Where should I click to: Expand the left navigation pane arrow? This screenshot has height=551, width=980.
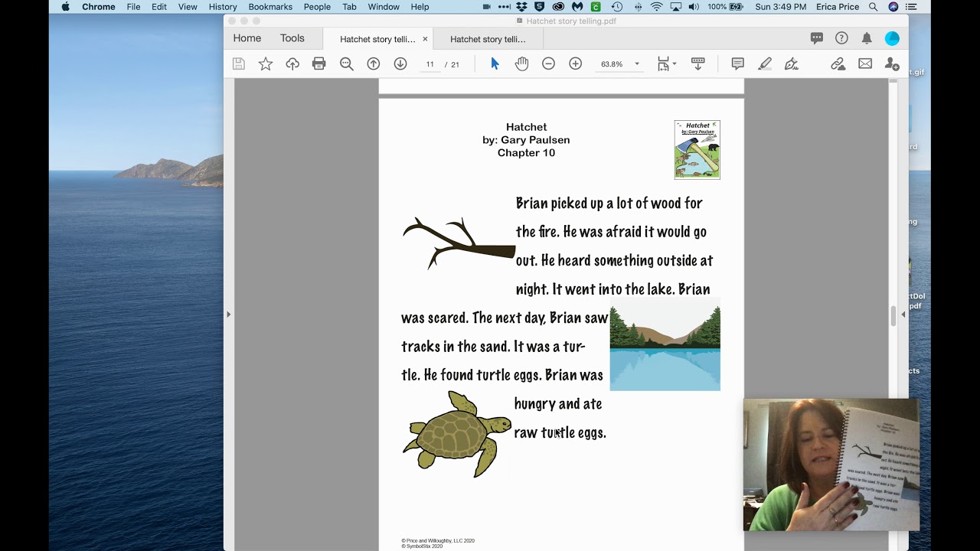[228, 314]
